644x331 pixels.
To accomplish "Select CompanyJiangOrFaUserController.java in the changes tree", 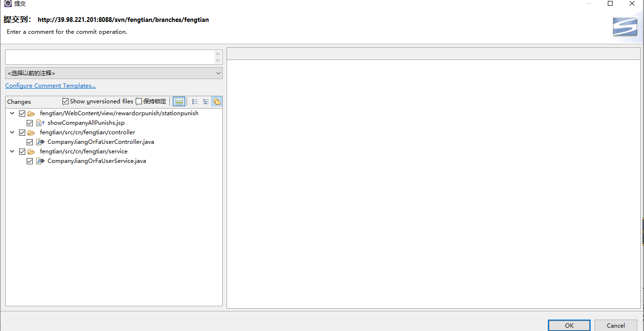I will pyautogui.click(x=100, y=142).
